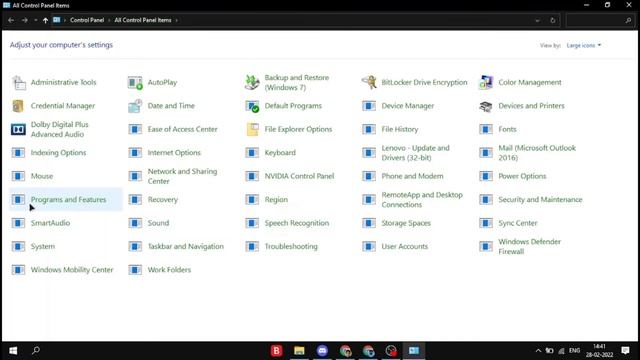Show hidden system tray icons
This screenshot has height=360, width=640.
(x=538, y=351)
